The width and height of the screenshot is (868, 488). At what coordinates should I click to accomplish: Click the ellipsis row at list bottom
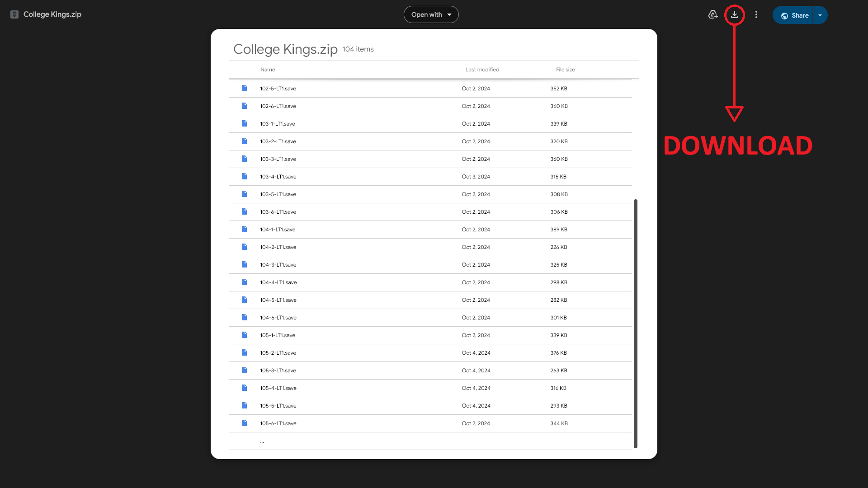[x=430, y=441]
